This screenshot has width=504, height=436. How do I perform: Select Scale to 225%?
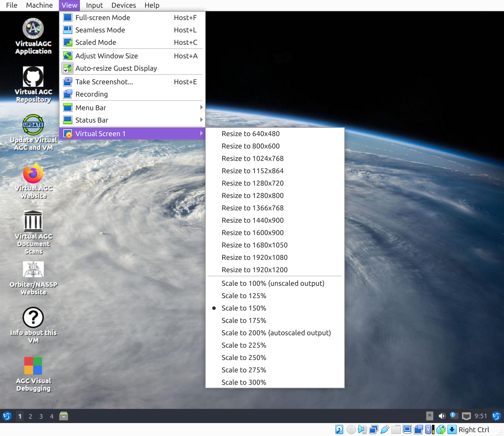275,345
